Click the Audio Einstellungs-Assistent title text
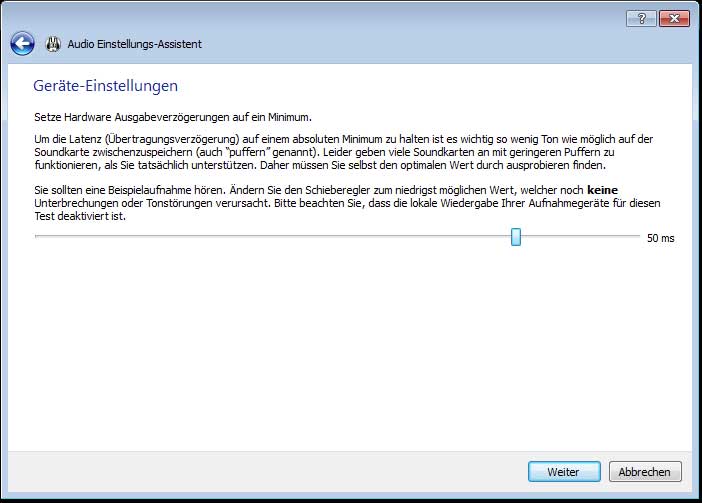 pos(134,44)
